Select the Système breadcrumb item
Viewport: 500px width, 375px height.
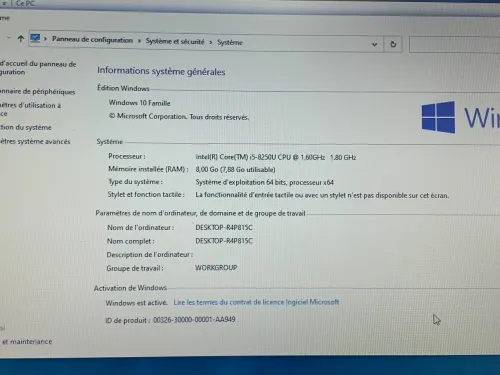pyautogui.click(x=230, y=42)
